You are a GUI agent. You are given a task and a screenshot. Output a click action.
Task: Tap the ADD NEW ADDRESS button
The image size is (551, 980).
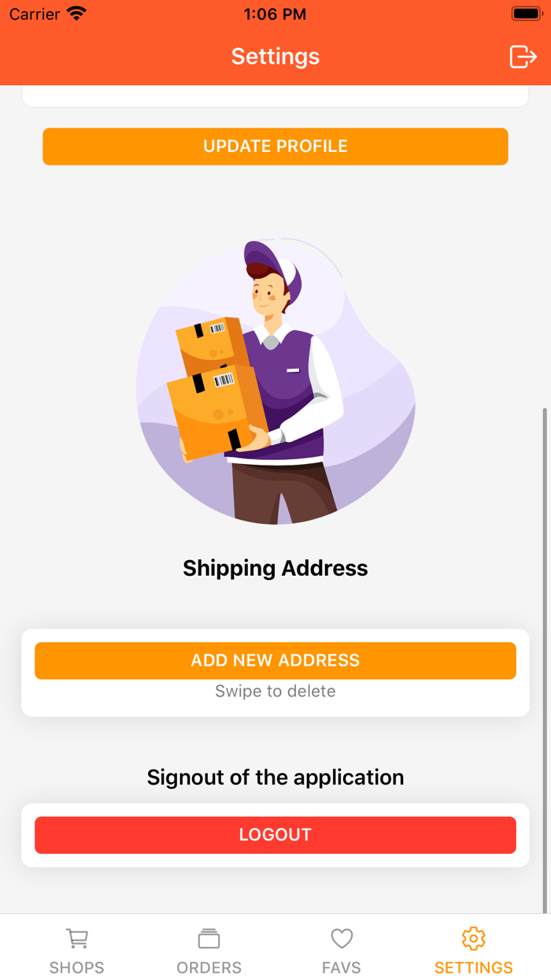pyautogui.click(x=275, y=660)
